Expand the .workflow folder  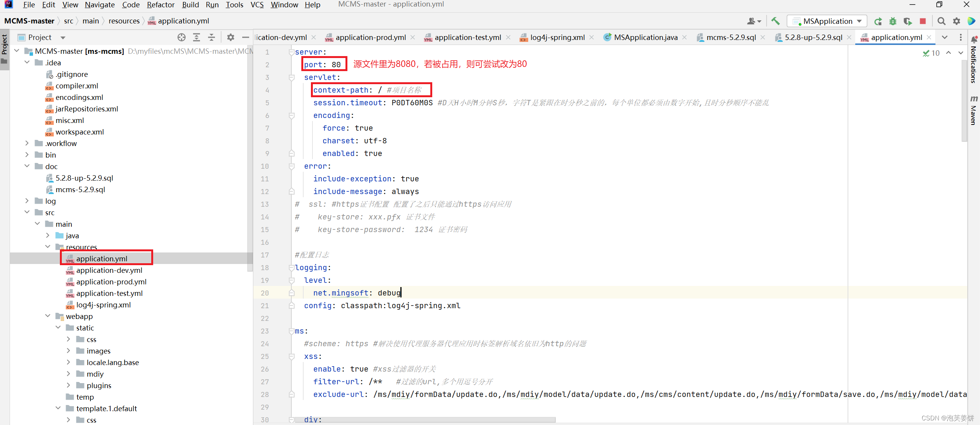pos(26,143)
